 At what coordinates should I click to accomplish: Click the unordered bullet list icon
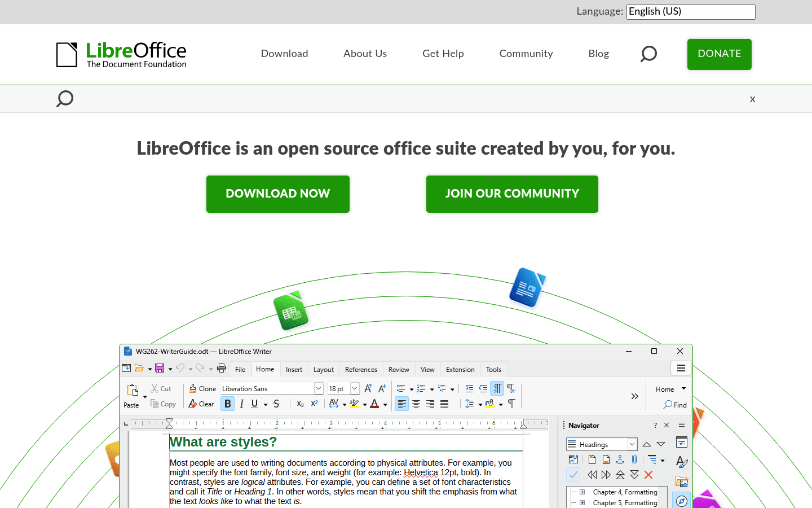(x=401, y=388)
